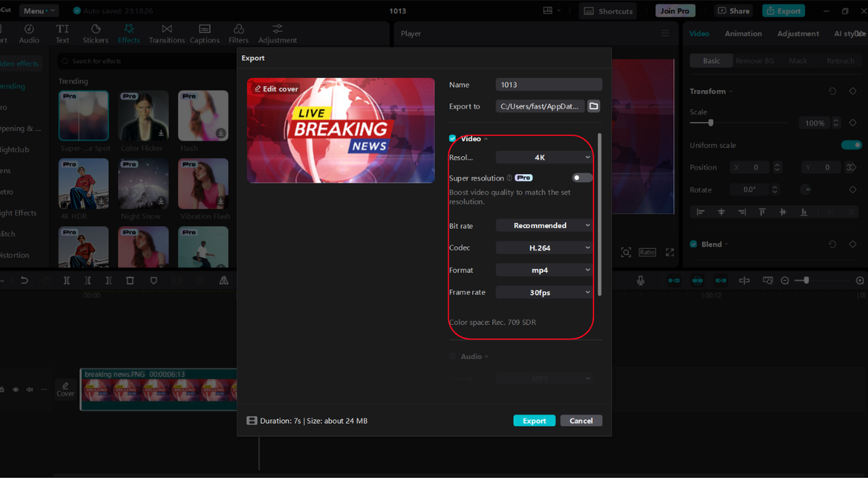Open the Captions tab
Viewport: 868px width, 488px height.
(x=204, y=33)
